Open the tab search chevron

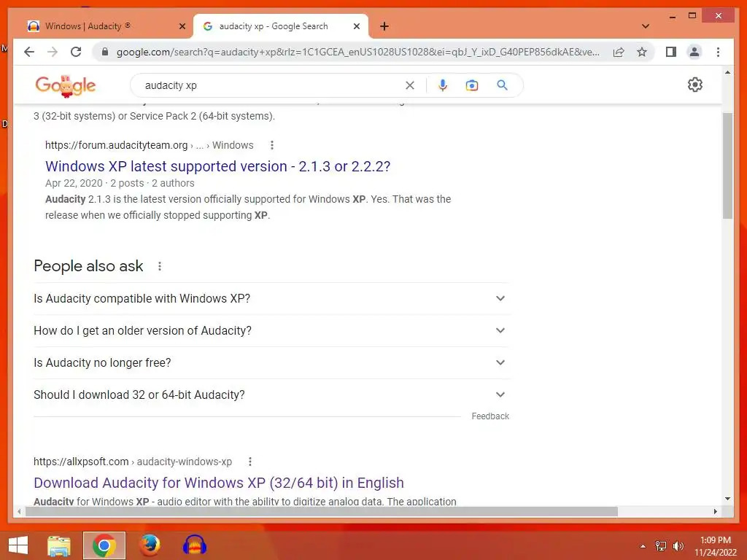click(x=646, y=26)
